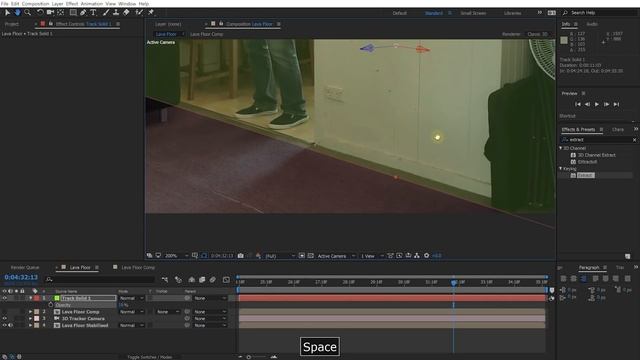Open the Animation menu
Viewport: 640px width, 360px height.
tap(92, 4)
